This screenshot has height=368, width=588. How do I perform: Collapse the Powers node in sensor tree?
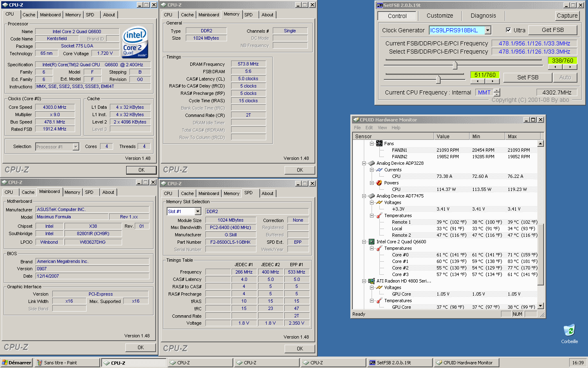[x=372, y=183]
